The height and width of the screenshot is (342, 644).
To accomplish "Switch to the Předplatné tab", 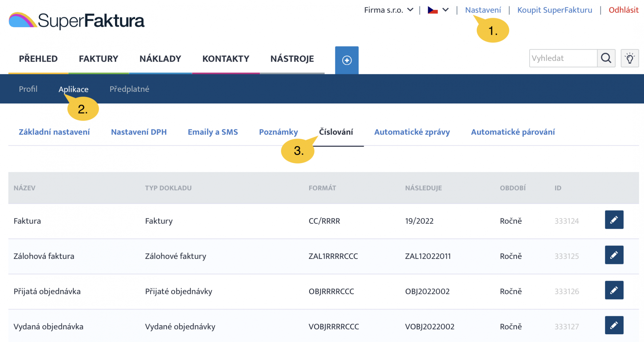I will point(129,89).
